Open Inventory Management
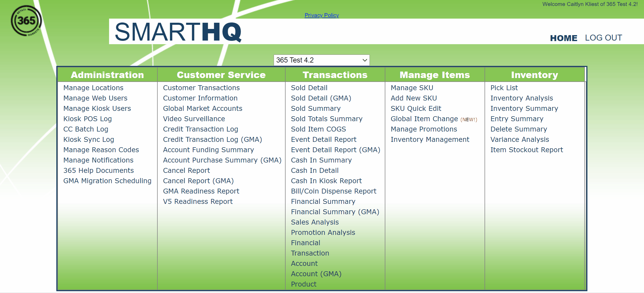The width and height of the screenshot is (644, 293). [430, 140]
